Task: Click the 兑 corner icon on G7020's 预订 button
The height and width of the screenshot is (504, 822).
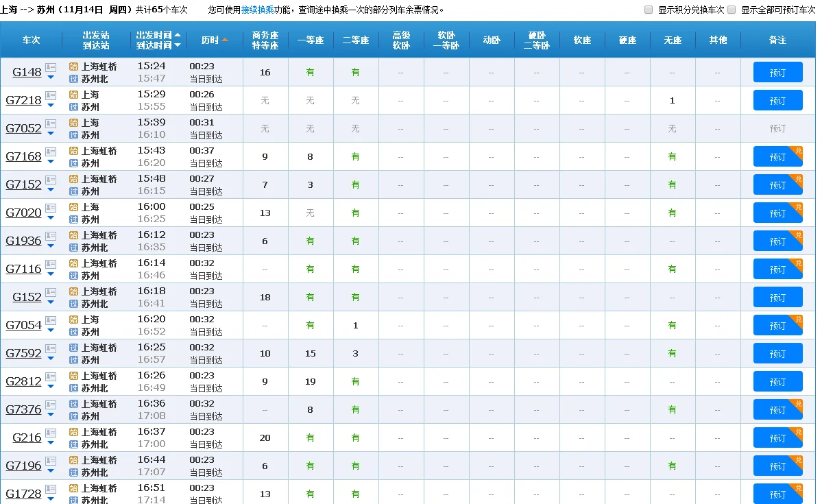Action: pos(798,207)
